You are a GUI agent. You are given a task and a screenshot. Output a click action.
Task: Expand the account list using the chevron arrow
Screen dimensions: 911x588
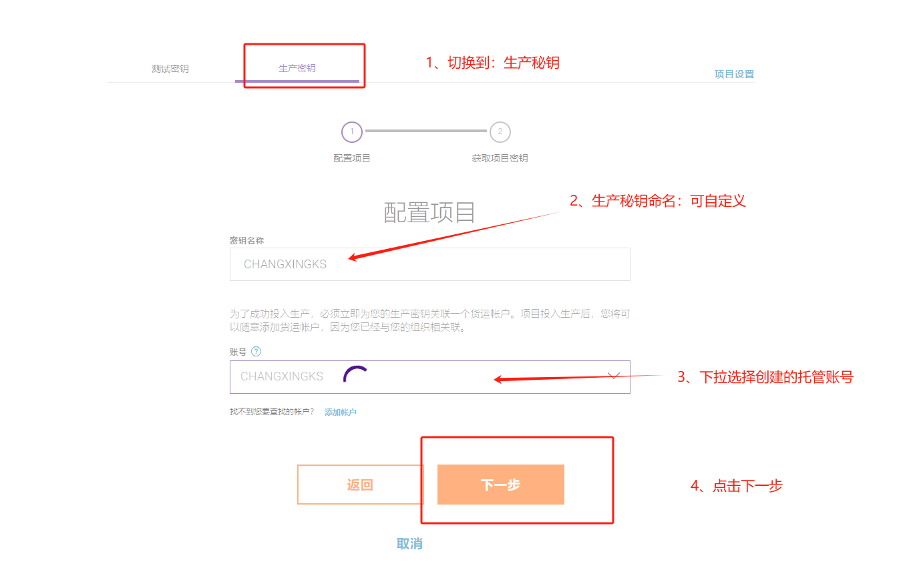point(614,376)
